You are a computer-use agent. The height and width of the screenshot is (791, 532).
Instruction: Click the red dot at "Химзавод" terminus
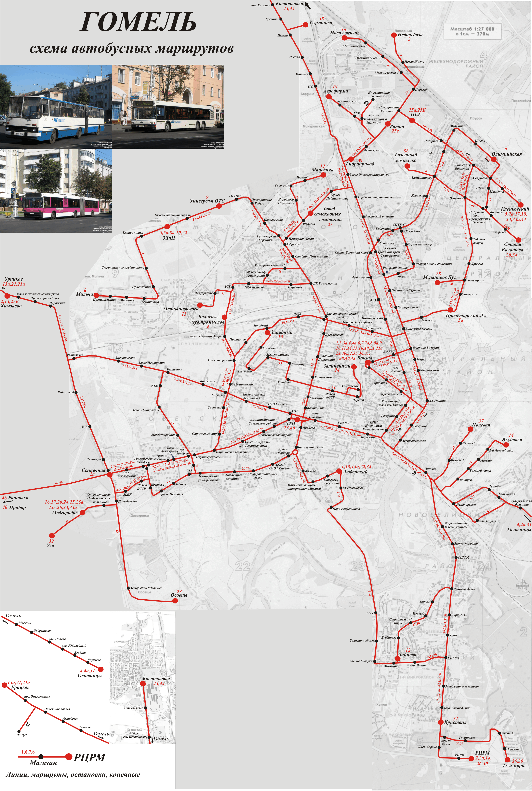[x=7, y=296]
